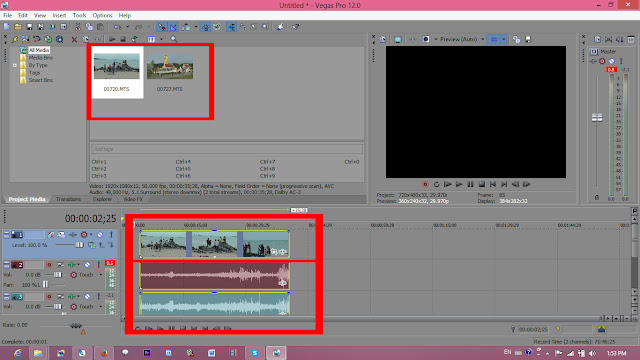Click the Cut scissors icon in the toolbar

pos(78,27)
